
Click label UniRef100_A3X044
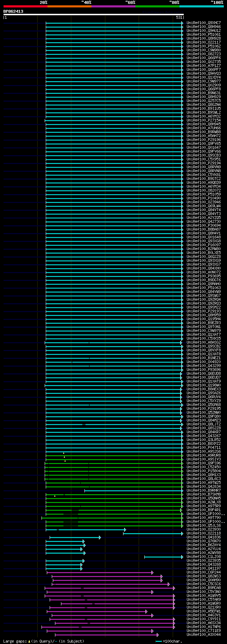pos(204,634)
